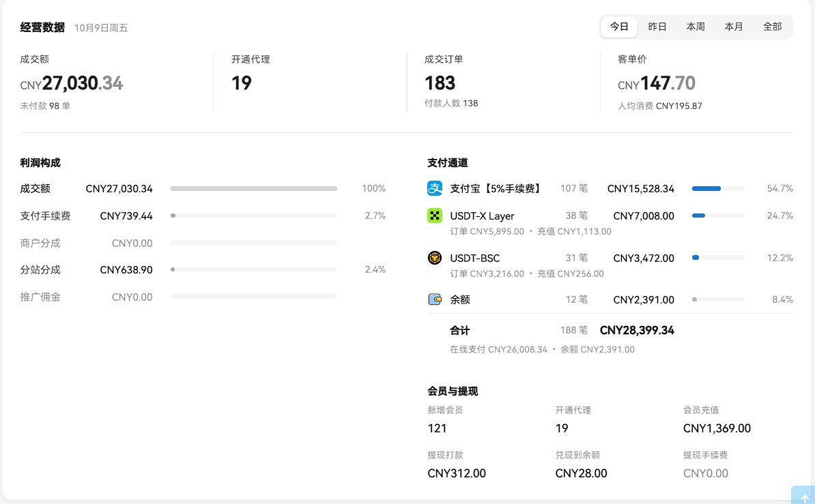Click the 支付宝 54.7% share bar
Screen dimensions: 815x504
(718, 189)
